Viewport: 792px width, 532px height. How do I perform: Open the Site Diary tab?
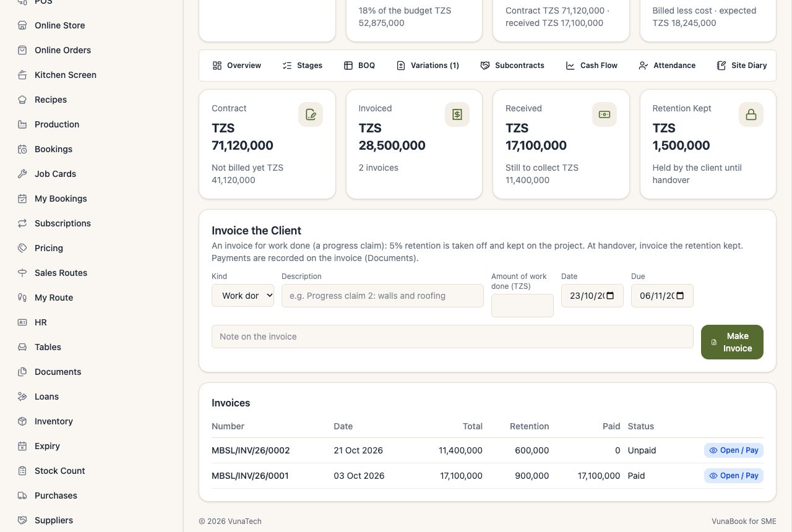coord(741,66)
